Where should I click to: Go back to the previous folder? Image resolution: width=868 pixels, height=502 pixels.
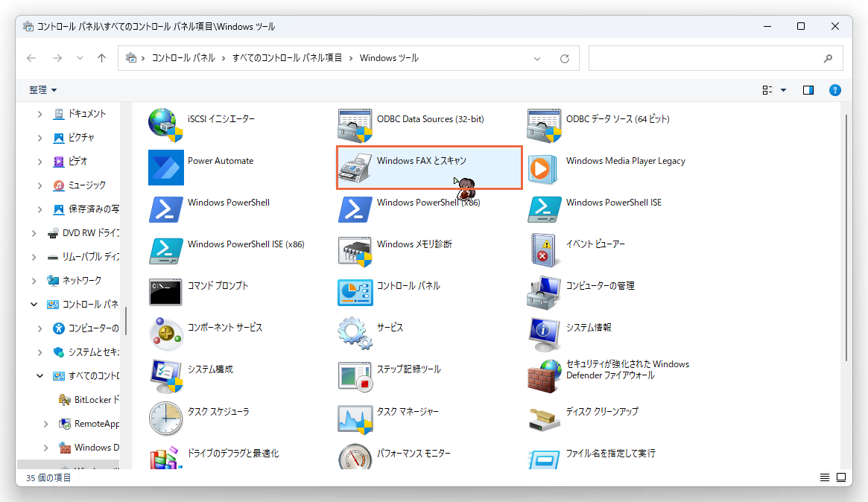click(31, 58)
